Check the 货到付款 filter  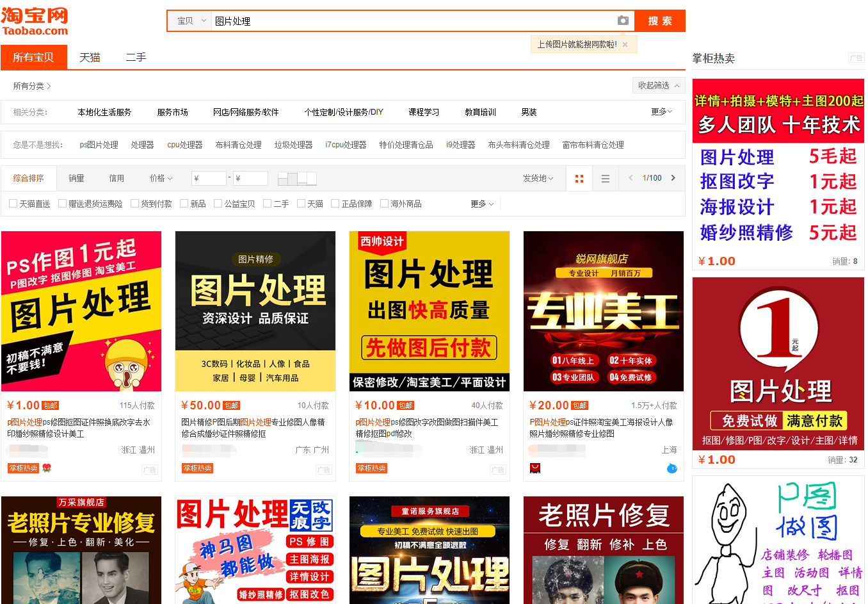(x=134, y=204)
